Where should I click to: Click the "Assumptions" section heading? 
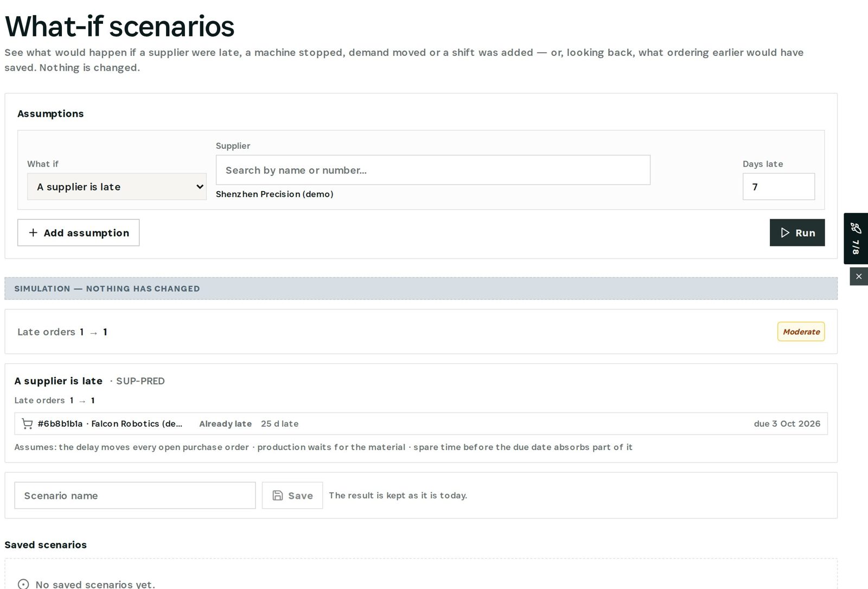pos(50,113)
